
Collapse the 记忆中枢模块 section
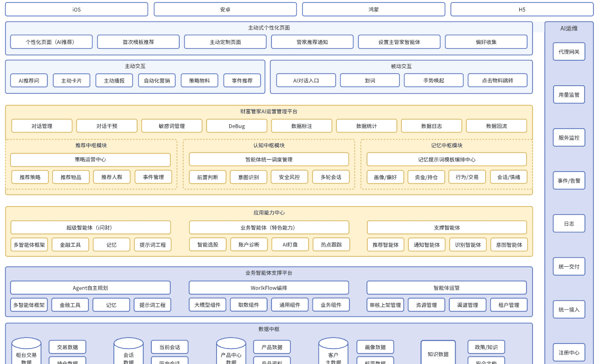[445, 146]
